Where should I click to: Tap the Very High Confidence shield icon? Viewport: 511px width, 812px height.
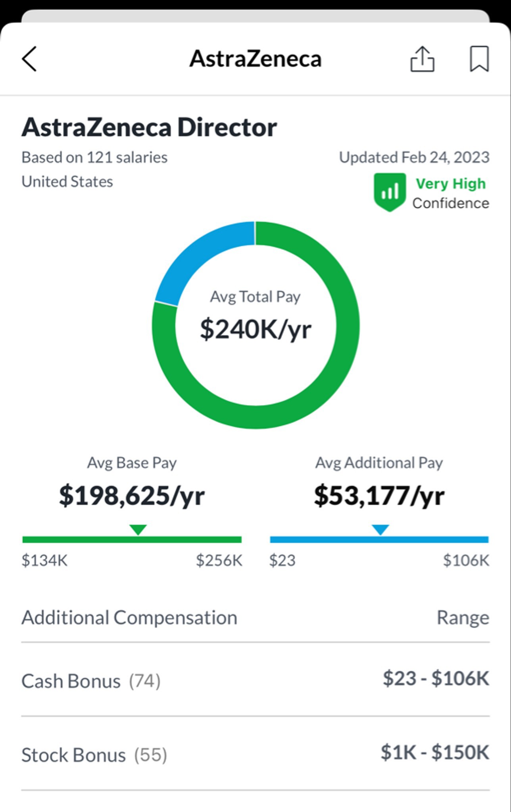pyautogui.click(x=390, y=192)
